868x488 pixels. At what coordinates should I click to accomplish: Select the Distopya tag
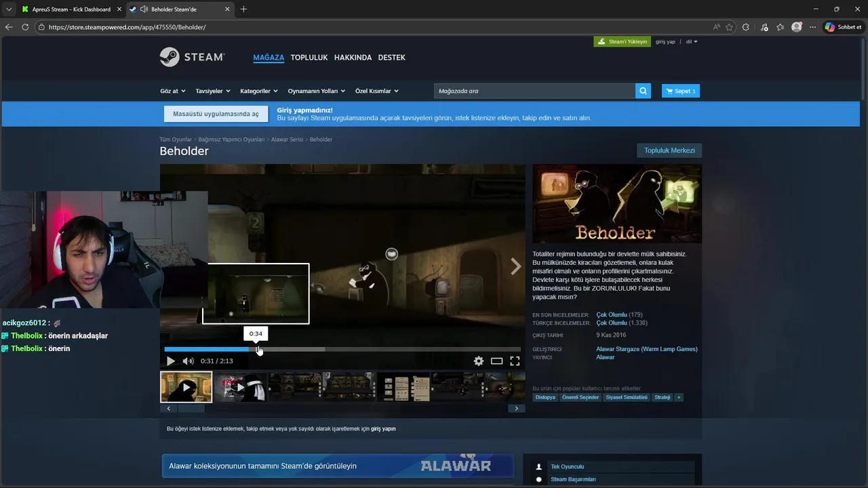[545, 397]
